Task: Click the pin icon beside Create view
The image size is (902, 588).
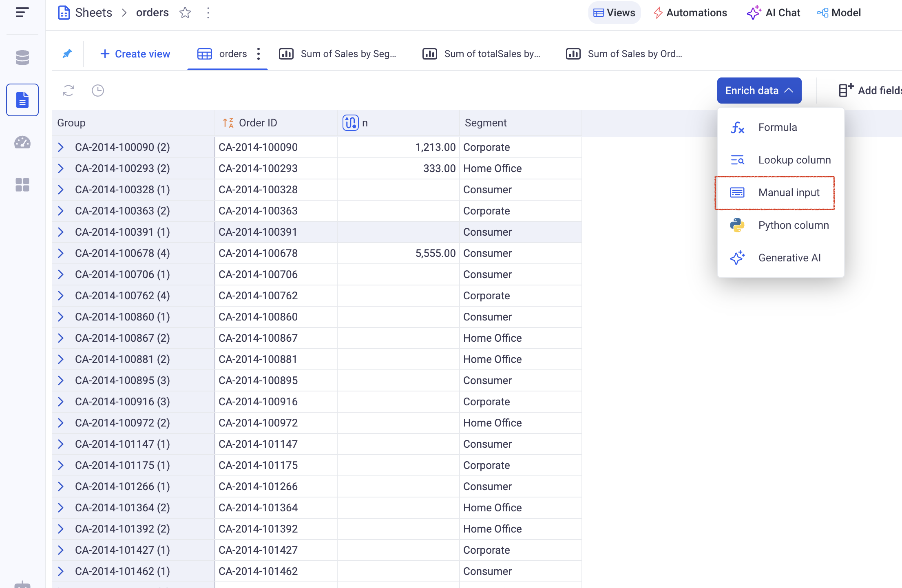Action: tap(67, 53)
